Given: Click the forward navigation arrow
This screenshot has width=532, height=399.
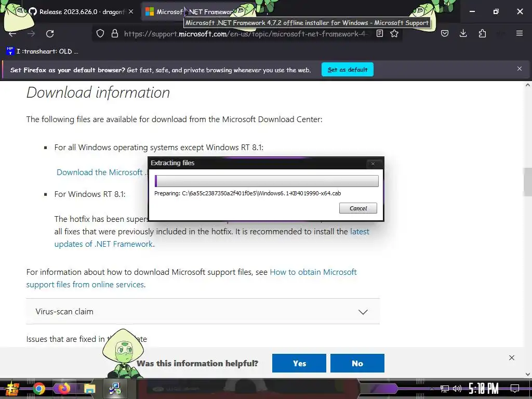Looking at the screenshot, I should pos(31,34).
